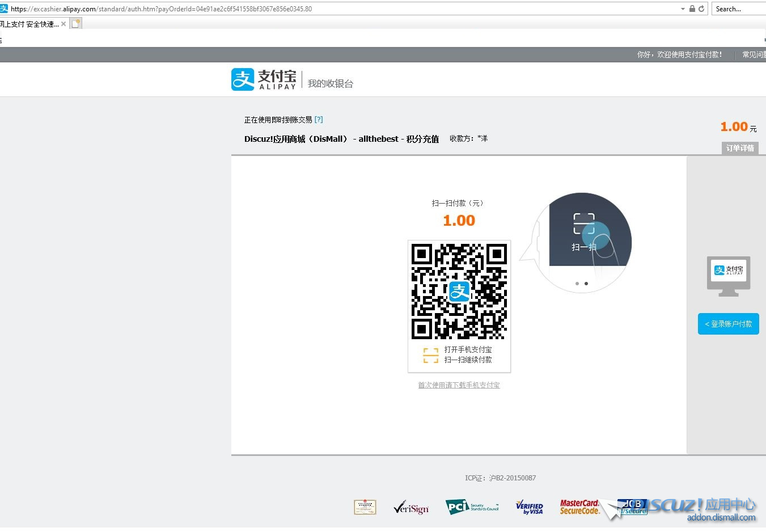Select the 网上支付 安全快速 browser tab
The height and width of the screenshot is (532, 766).
(x=29, y=24)
